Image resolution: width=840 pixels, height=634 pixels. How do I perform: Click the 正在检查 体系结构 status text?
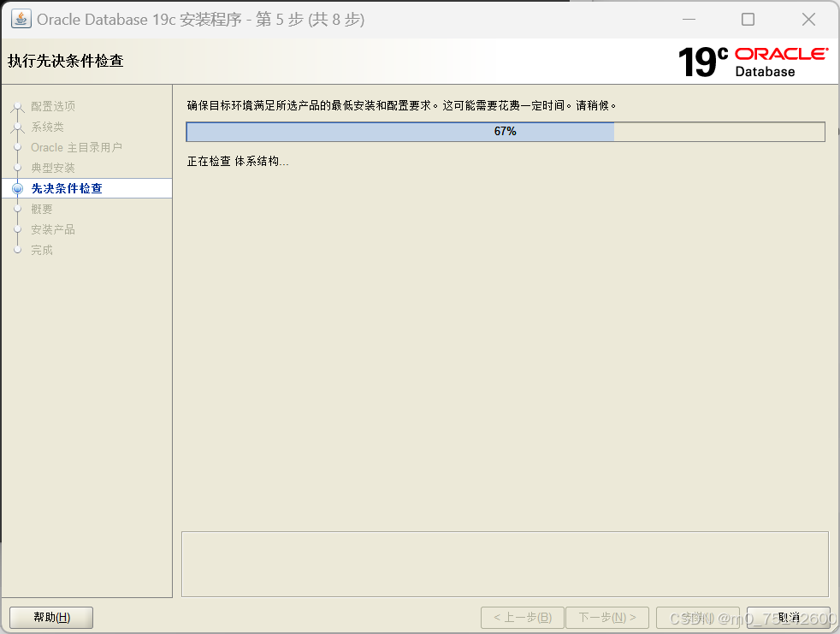[238, 162]
